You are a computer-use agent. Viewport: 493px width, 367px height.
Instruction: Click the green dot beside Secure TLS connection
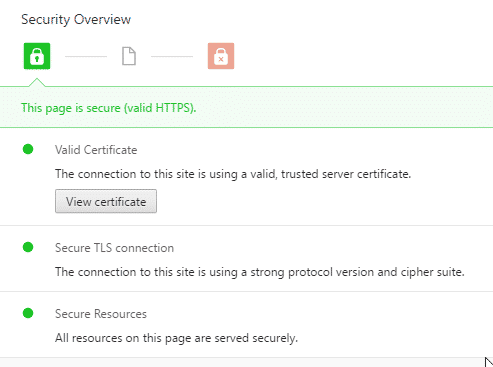[x=28, y=247]
